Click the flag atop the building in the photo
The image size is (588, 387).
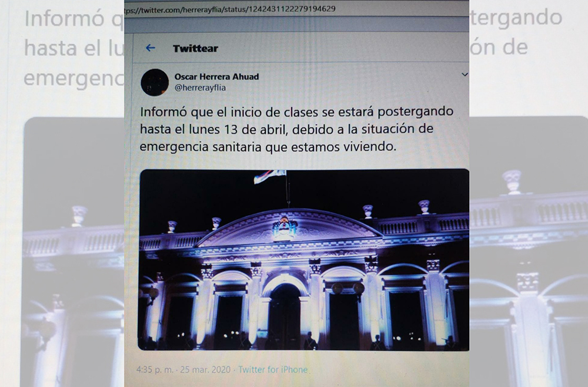pos(270,176)
